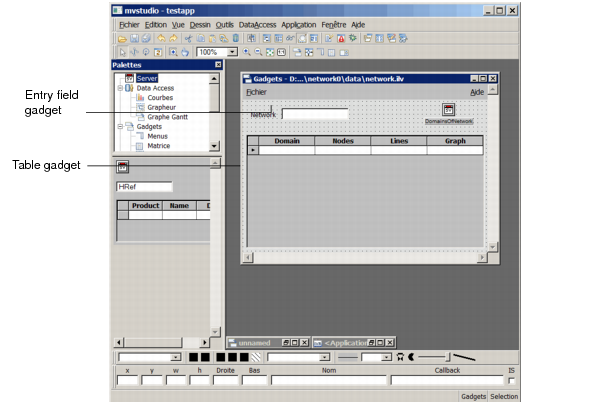The image size is (604, 402).
Task: Click the Open file toolbar icon
Action: [121, 37]
